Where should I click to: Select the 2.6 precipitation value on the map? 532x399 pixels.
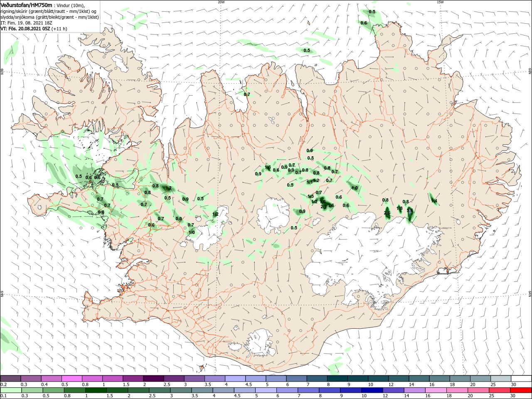[x=387, y=213]
